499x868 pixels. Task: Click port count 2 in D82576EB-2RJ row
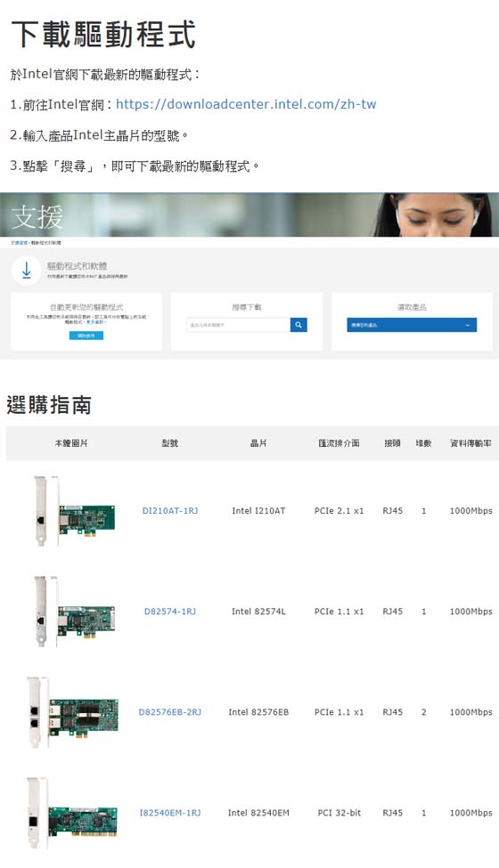423,712
